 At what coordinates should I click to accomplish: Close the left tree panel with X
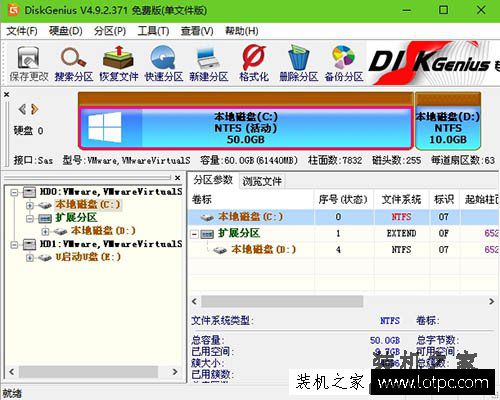tap(178, 178)
